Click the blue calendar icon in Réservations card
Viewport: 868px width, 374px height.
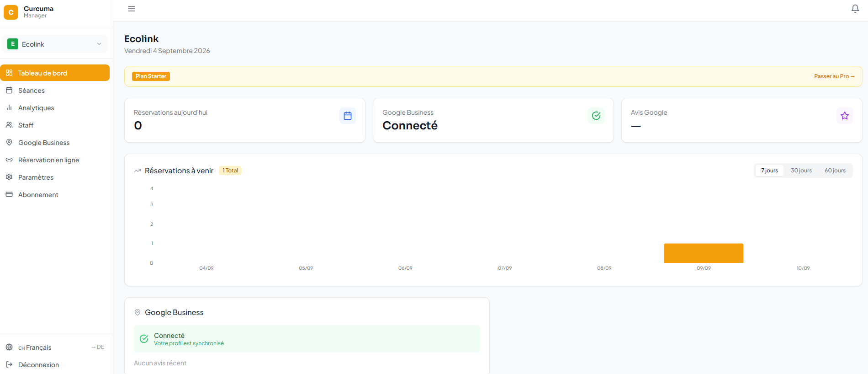point(348,116)
